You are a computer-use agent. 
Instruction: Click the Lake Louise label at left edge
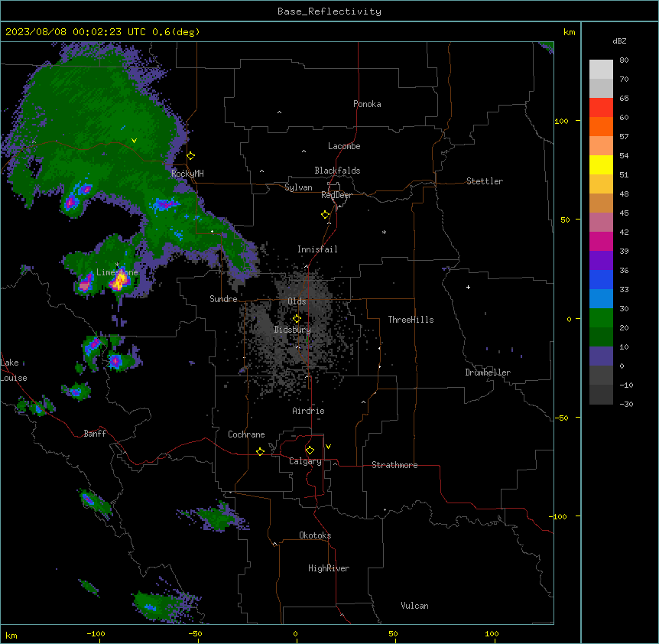point(14,370)
